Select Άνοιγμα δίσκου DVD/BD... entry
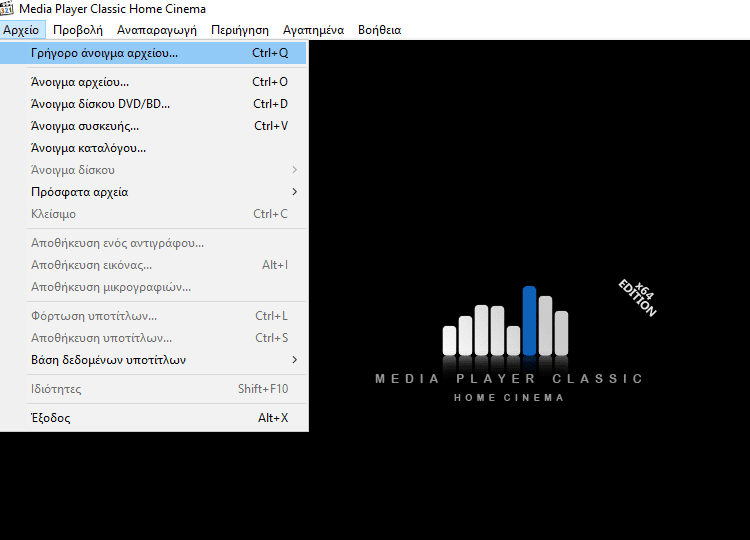750x540 pixels. pyautogui.click(x=153, y=104)
